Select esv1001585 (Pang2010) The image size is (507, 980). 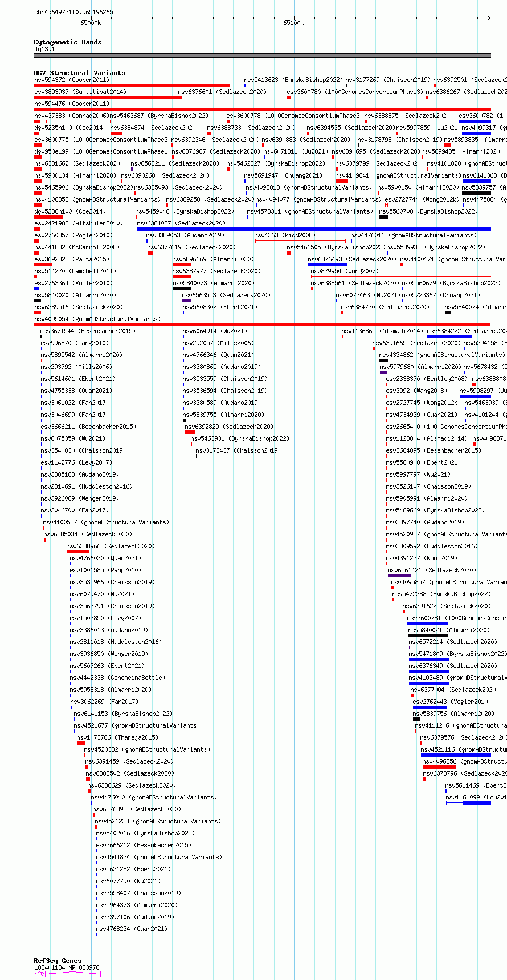105,571
